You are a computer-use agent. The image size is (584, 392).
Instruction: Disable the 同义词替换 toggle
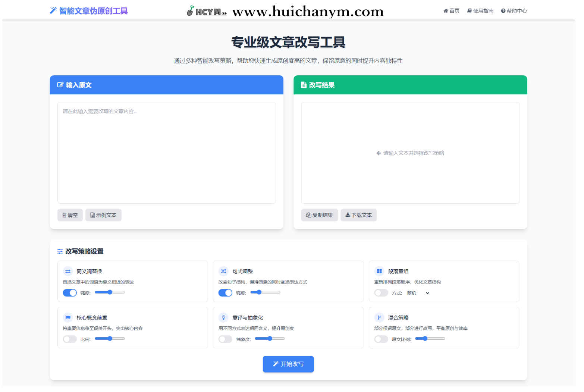tap(70, 293)
